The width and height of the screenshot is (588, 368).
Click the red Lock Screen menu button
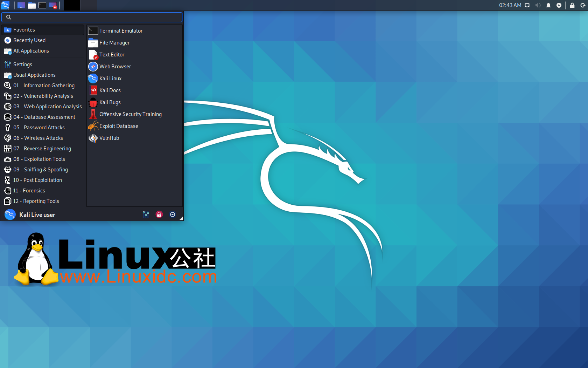pos(159,214)
